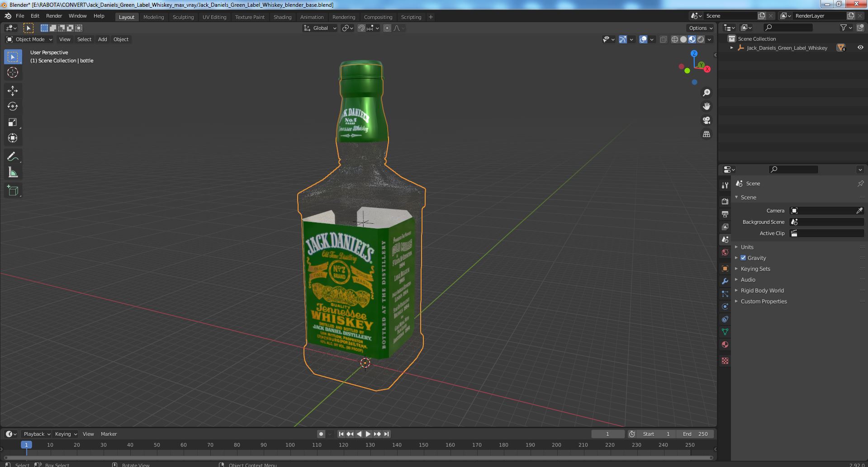The image size is (868, 467).
Task: Switch orthographic/perspective grid icon
Action: point(706,134)
